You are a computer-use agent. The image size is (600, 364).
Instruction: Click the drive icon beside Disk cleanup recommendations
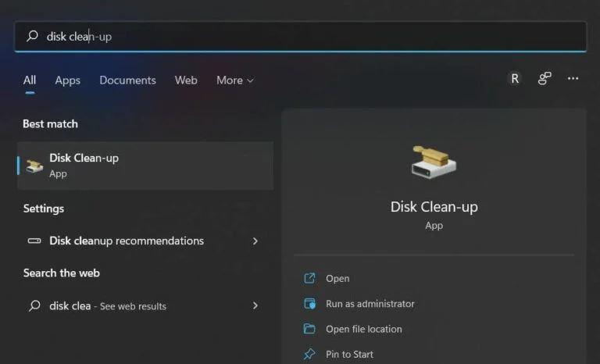pyautogui.click(x=34, y=241)
